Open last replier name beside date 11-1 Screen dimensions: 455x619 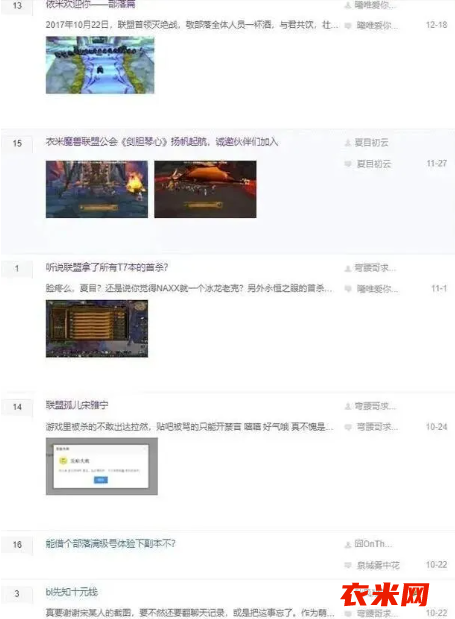pyautogui.click(x=377, y=289)
